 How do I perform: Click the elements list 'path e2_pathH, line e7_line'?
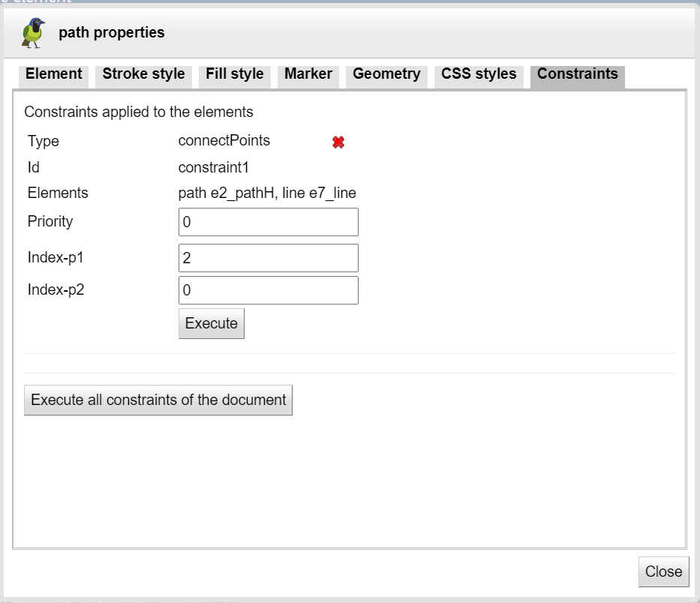(267, 193)
